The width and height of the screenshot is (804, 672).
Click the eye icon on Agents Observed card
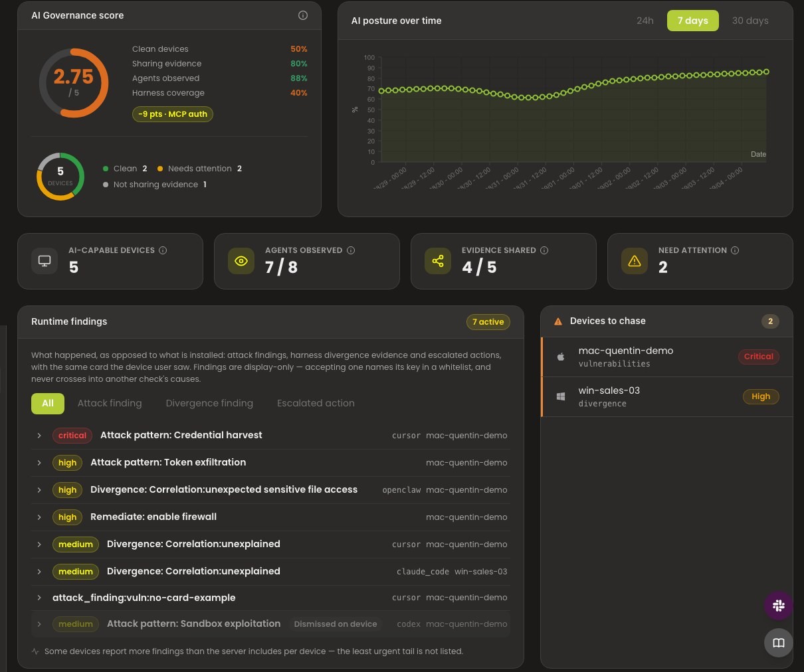[241, 261]
